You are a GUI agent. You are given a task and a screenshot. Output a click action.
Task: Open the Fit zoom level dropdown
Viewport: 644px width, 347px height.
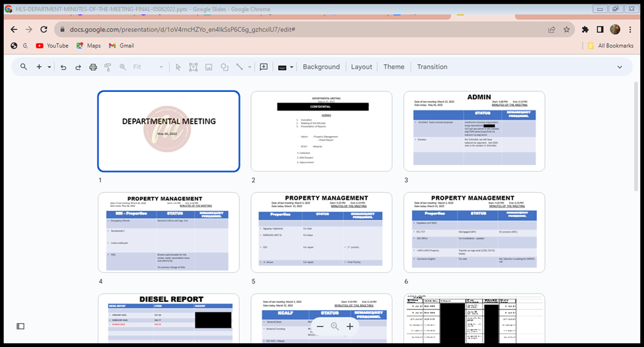pos(148,67)
